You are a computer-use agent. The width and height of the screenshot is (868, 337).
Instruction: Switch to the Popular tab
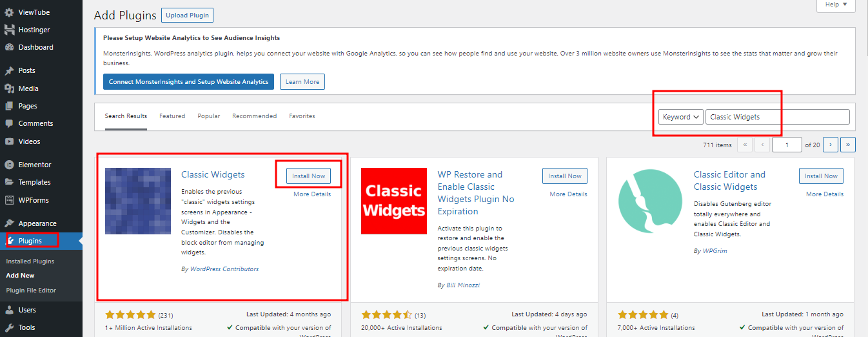pyautogui.click(x=209, y=116)
